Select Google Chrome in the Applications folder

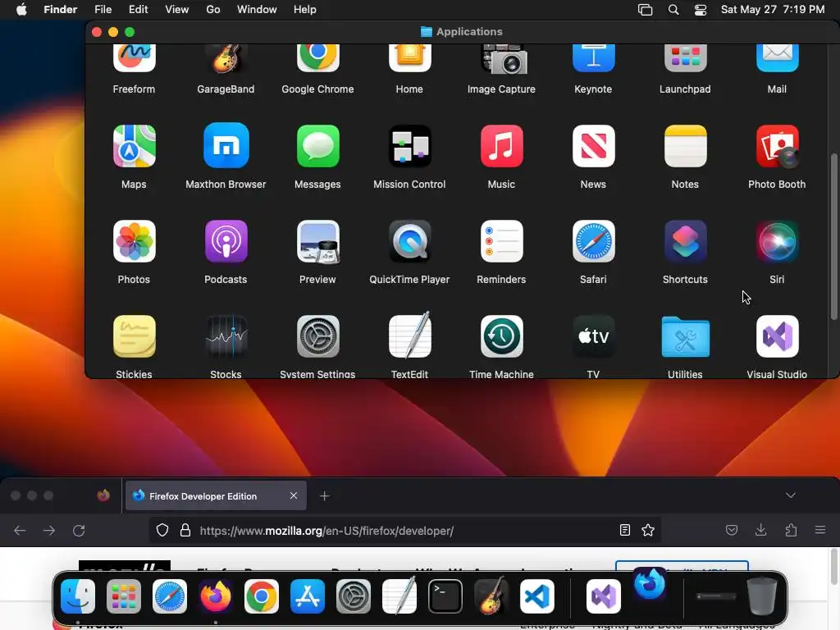point(317,58)
